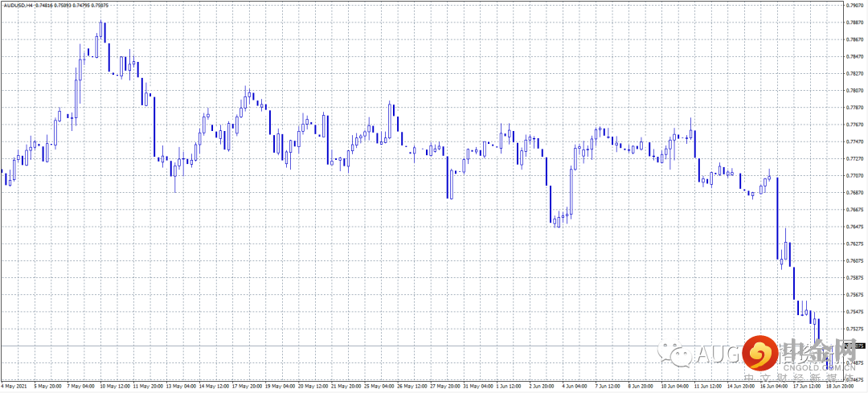Click the 17 May 20:00 time label
The image size is (868, 393).
pyautogui.click(x=248, y=385)
